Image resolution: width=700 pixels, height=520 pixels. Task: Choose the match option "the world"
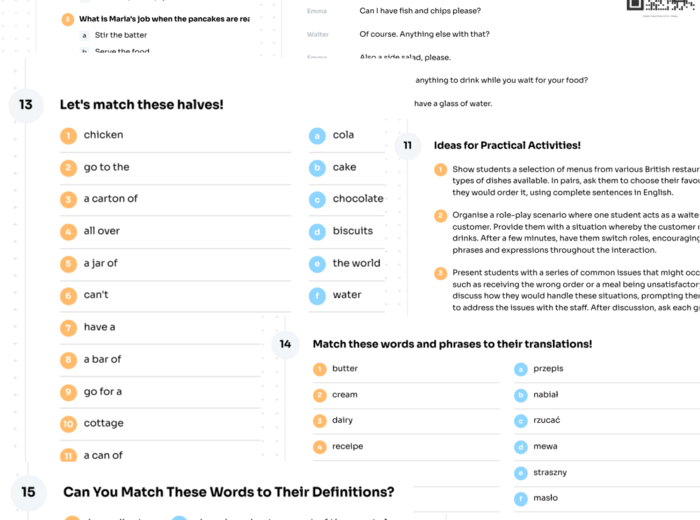point(356,263)
